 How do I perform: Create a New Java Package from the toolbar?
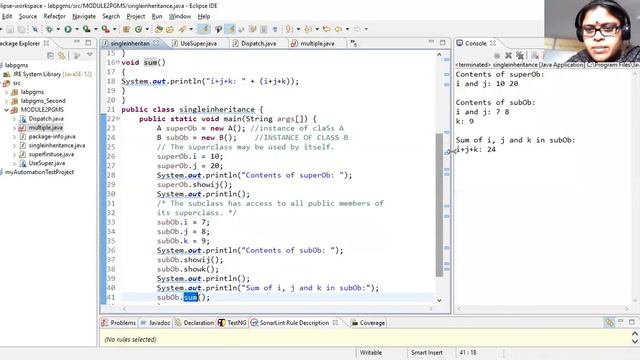point(127,29)
